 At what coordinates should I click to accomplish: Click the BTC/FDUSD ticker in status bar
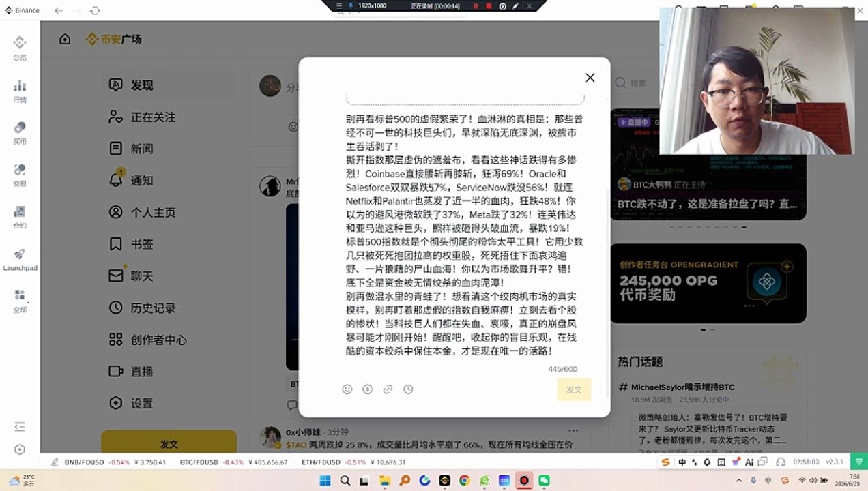(x=233, y=462)
